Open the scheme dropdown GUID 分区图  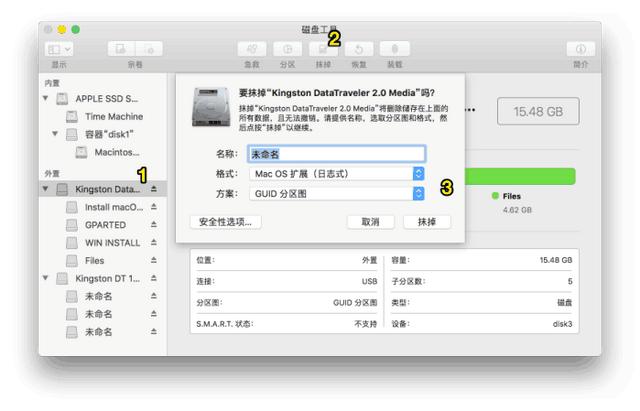coord(337,194)
